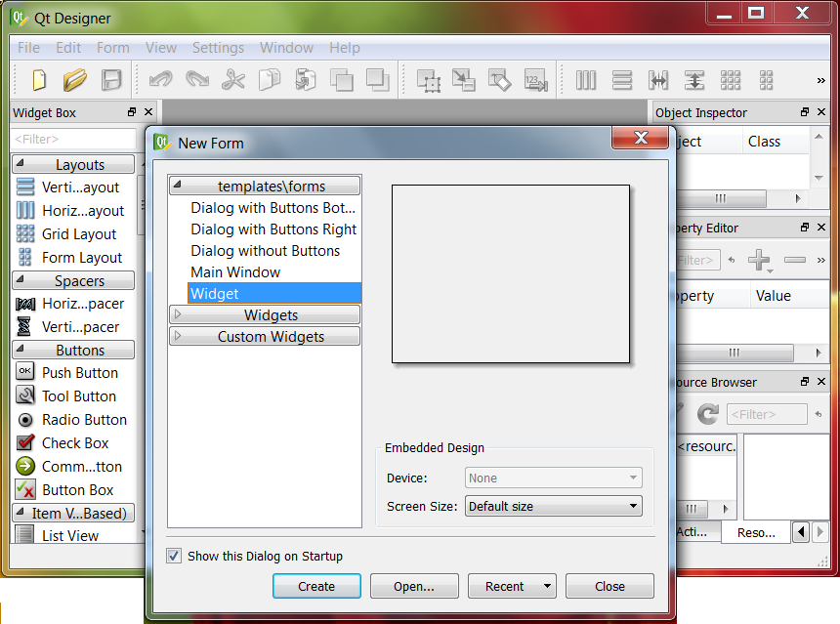
Task: Click the Cut scissors icon
Action: point(233,80)
